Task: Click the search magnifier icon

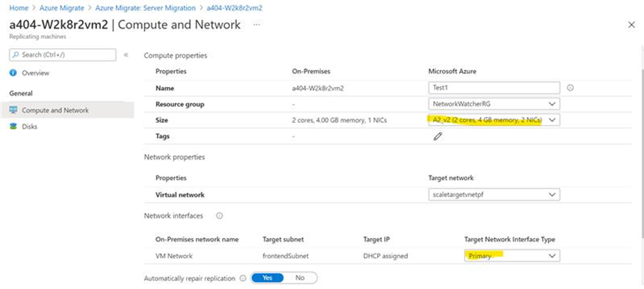Action: point(16,55)
